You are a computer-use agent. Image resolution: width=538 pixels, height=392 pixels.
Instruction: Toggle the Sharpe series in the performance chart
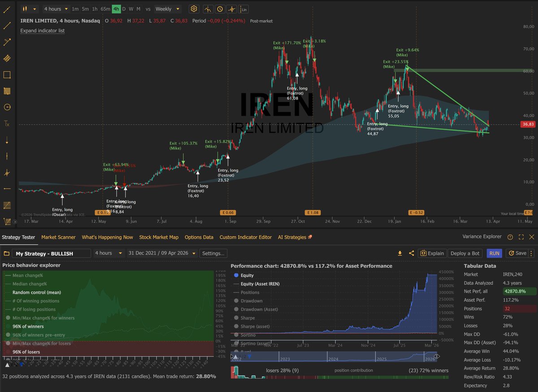245,318
